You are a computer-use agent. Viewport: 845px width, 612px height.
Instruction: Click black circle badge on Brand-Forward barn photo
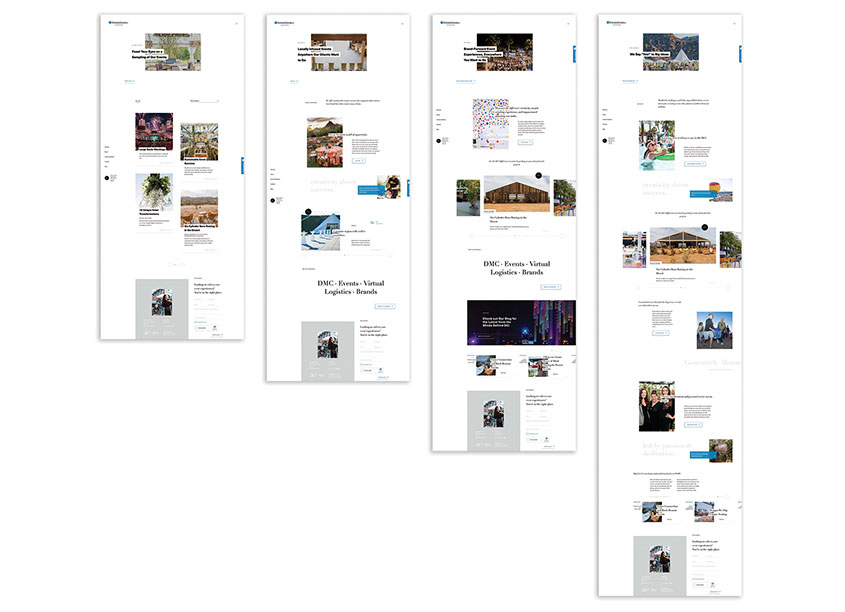[538, 175]
